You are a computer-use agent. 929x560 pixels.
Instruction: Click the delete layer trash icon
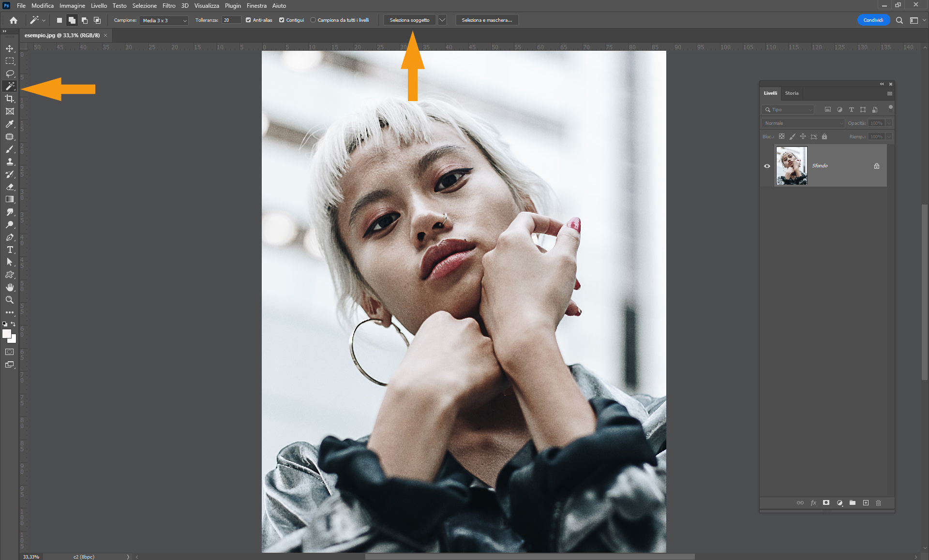point(878,503)
